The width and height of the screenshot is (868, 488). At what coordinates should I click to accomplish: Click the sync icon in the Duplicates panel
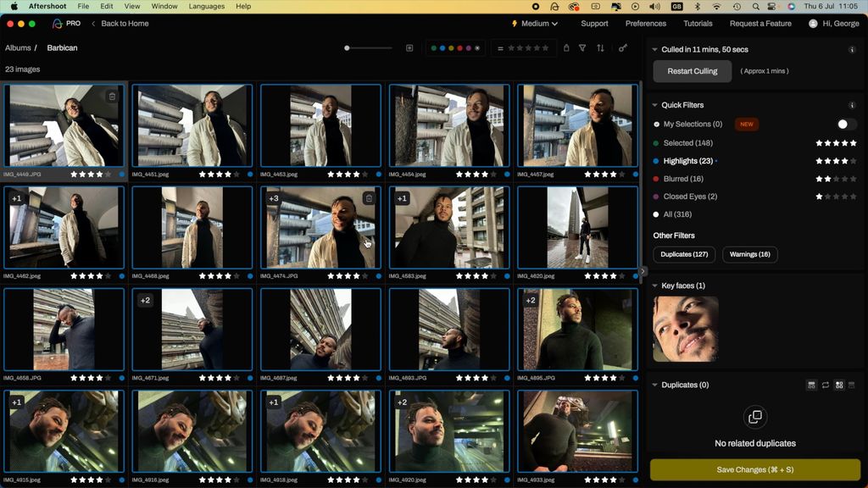(x=826, y=385)
